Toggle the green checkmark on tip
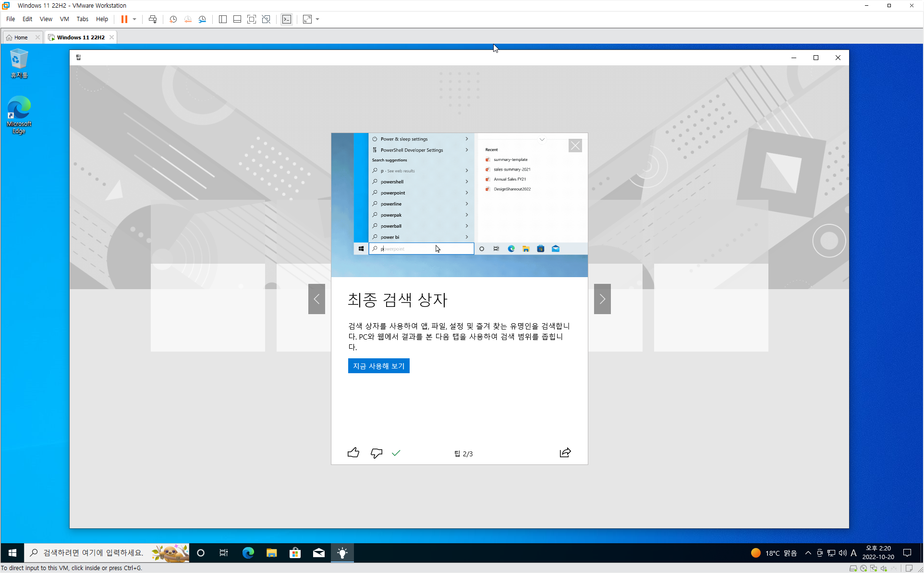 click(x=396, y=453)
